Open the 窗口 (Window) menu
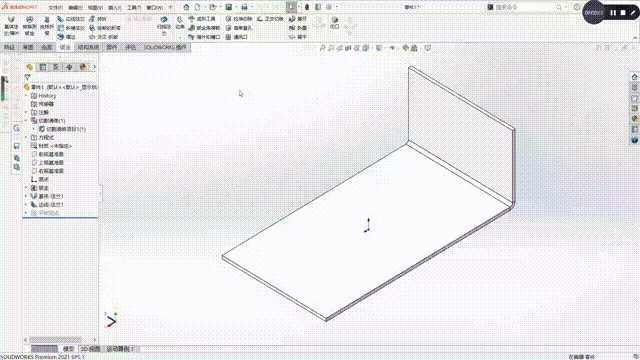The width and height of the screenshot is (640, 360). (x=155, y=8)
